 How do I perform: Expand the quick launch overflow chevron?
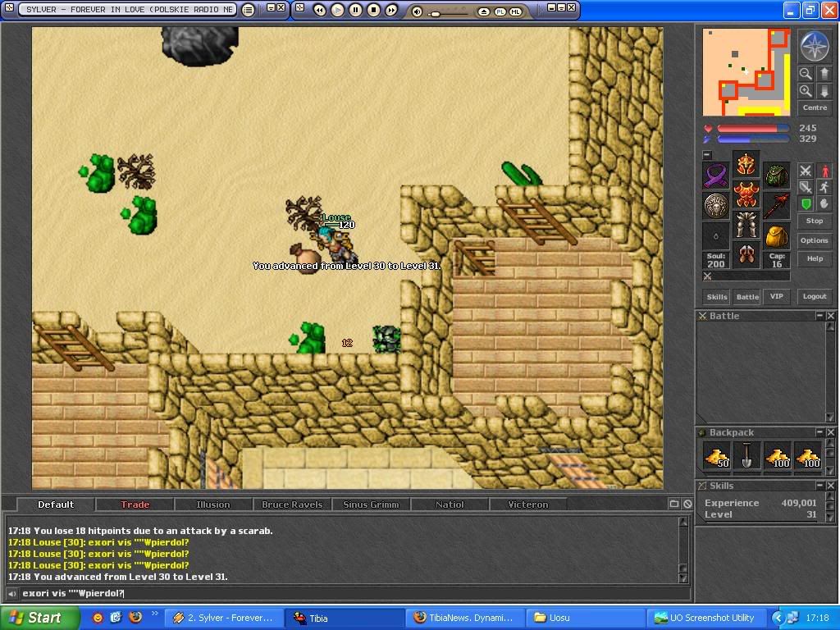point(155,614)
